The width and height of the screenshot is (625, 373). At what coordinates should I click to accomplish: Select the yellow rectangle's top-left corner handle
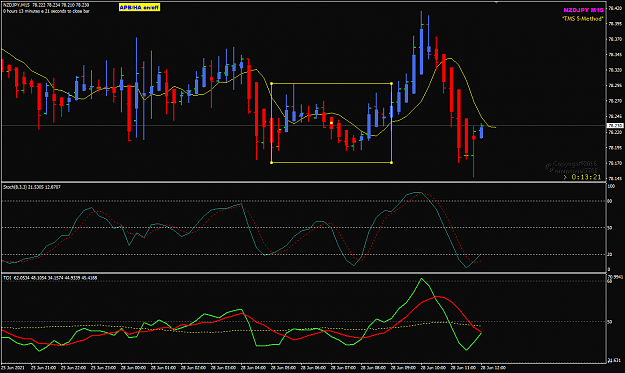pos(271,83)
